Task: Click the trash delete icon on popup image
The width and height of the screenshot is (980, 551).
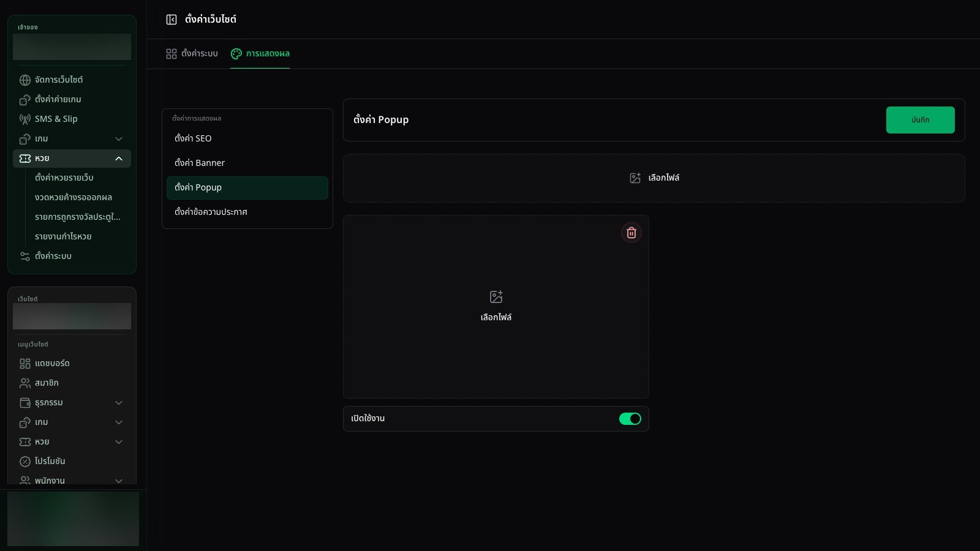Action: [x=631, y=233]
